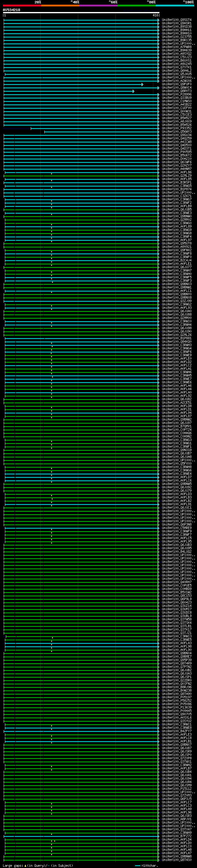Click the arrowhead ending the UniRef100_Q9SGT4 bar
197x868 pixels.
tap(158, 20)
